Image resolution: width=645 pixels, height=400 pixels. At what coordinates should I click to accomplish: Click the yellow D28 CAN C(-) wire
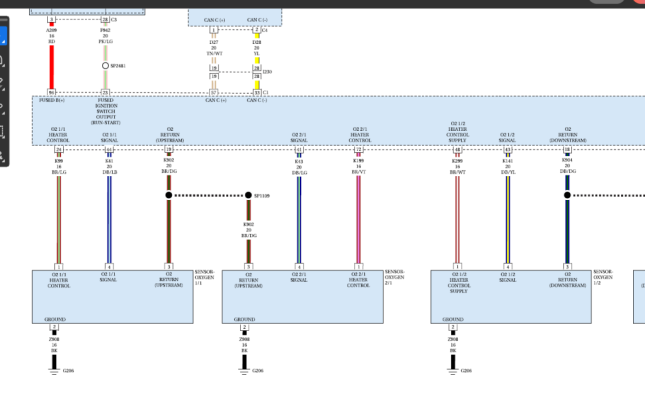pos(257,60)
